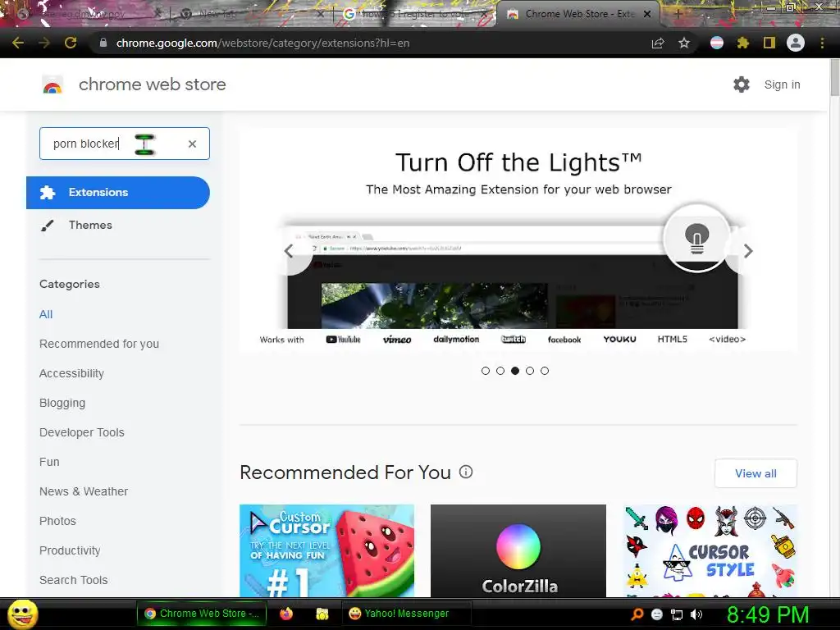Open the Recommended for you category
Image resolution: width=840 pixels, height=630 pixels.
coord(99,344)
